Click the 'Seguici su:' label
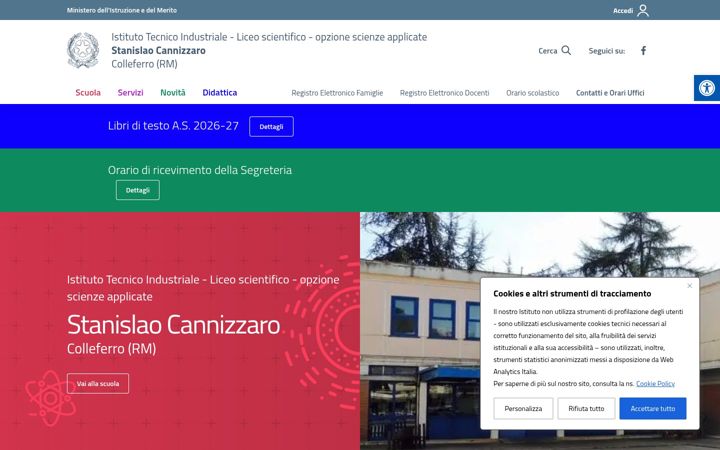Image resolution: width=720 pixels, height=450 pixels. tap(607, 51)
